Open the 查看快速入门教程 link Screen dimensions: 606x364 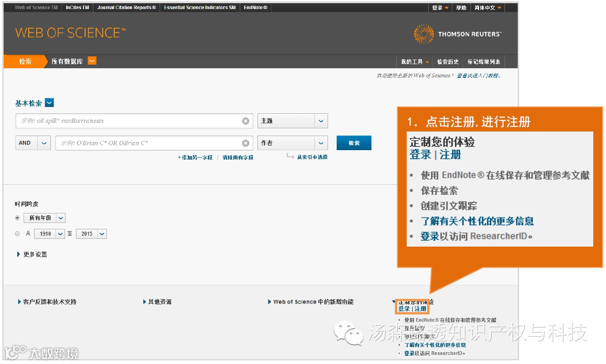click(x=478, y=76)
